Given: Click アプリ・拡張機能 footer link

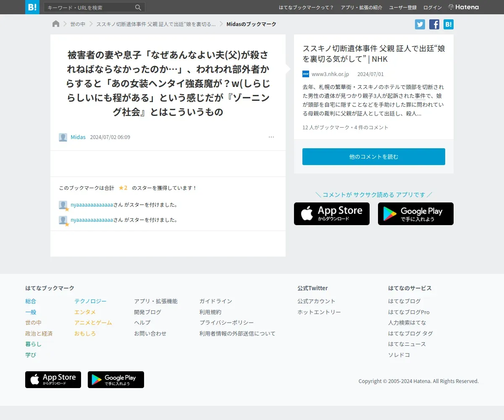Looking at the screenshot, I should click(x=156, y=301).
